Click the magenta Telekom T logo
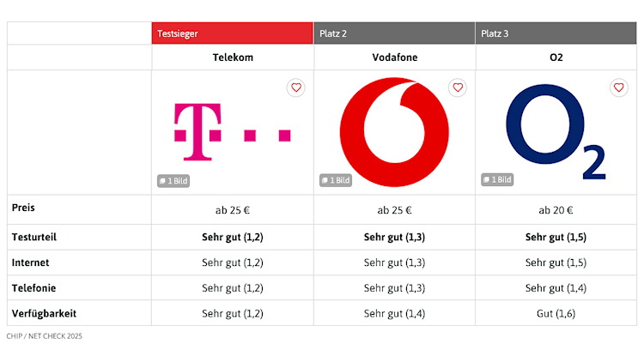 pos(232,132)
